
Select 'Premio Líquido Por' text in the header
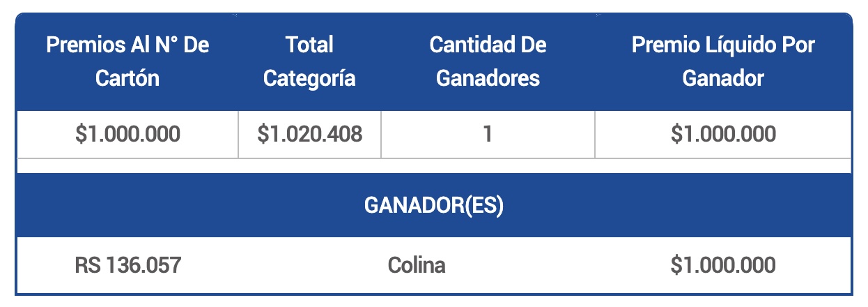tap(723, 45)
